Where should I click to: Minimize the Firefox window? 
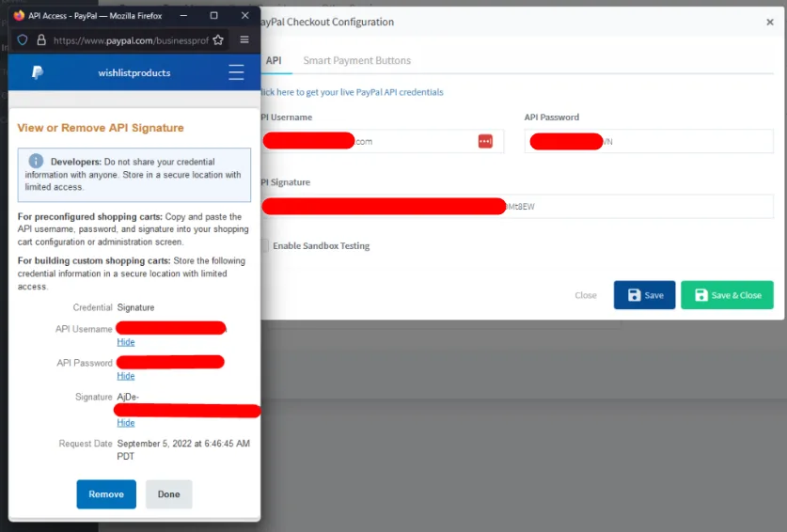point(183,16)
